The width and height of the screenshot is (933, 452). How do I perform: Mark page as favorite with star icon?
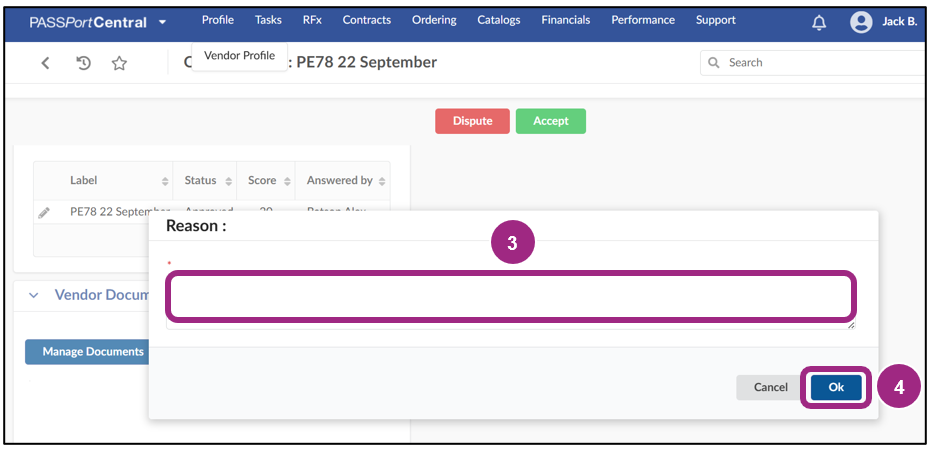click(x=119, y=63)
